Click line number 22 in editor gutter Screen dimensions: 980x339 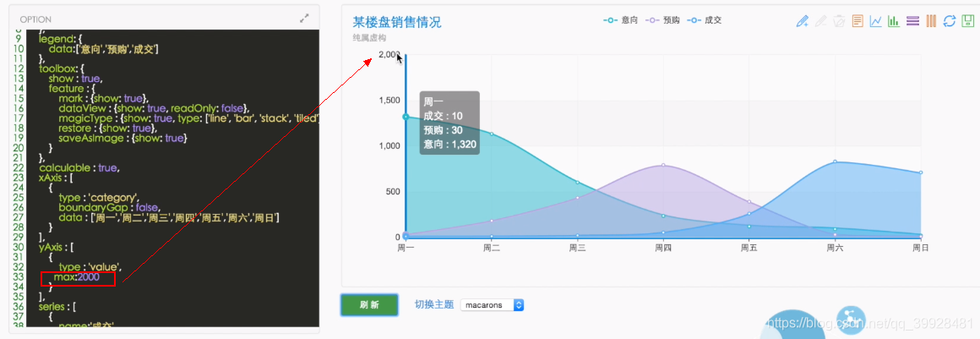point(18,167)
